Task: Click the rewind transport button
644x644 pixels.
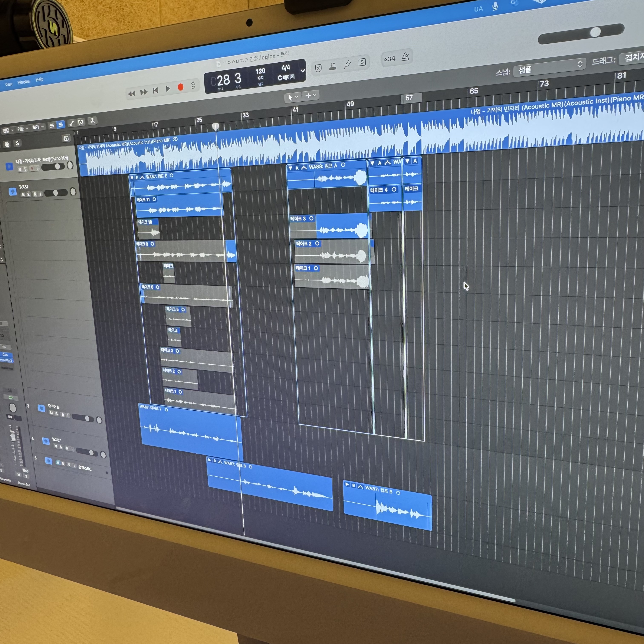Action: coord(132,93)
